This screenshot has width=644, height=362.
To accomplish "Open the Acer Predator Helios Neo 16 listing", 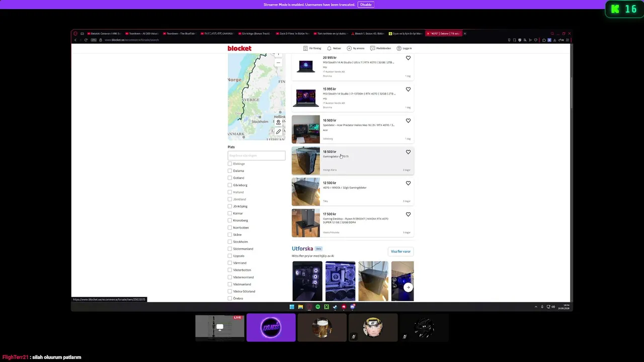I will [x=359, y=125].
